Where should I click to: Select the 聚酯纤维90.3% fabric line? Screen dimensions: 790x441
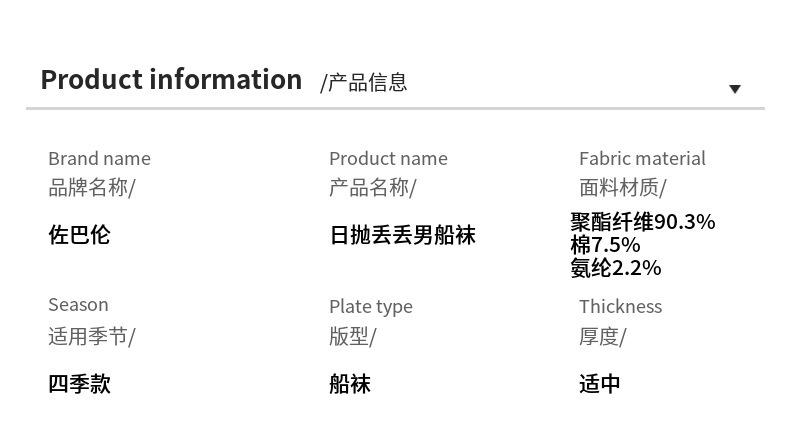pos(643,222)
